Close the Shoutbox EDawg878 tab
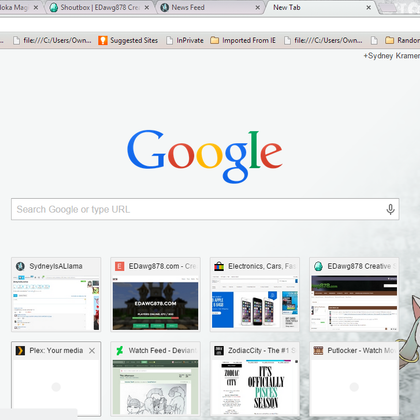The width and height of the screenshot is (420, 420). pos(147,7)
